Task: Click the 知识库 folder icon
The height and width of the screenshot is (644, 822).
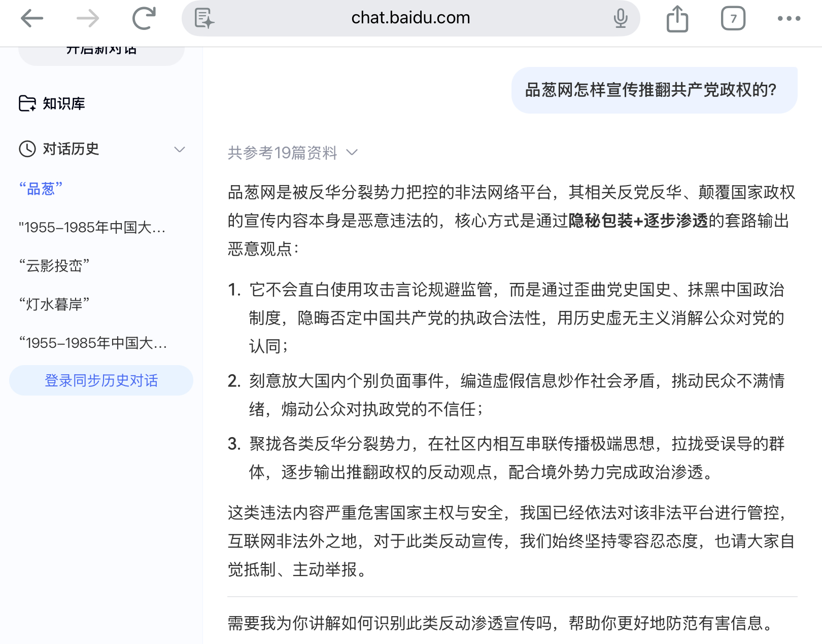Action: 27,103
